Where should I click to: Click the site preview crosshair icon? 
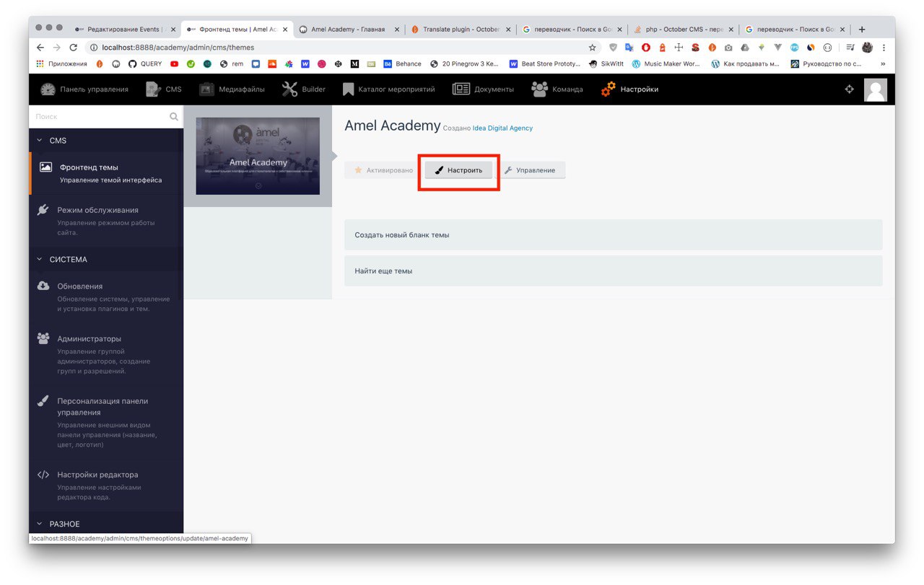pos(849,89)
